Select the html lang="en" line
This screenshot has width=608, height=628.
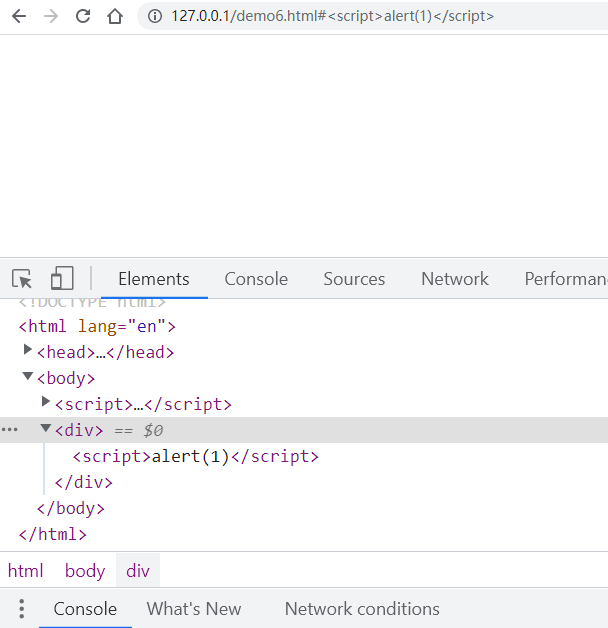click(x=97, y=326)
